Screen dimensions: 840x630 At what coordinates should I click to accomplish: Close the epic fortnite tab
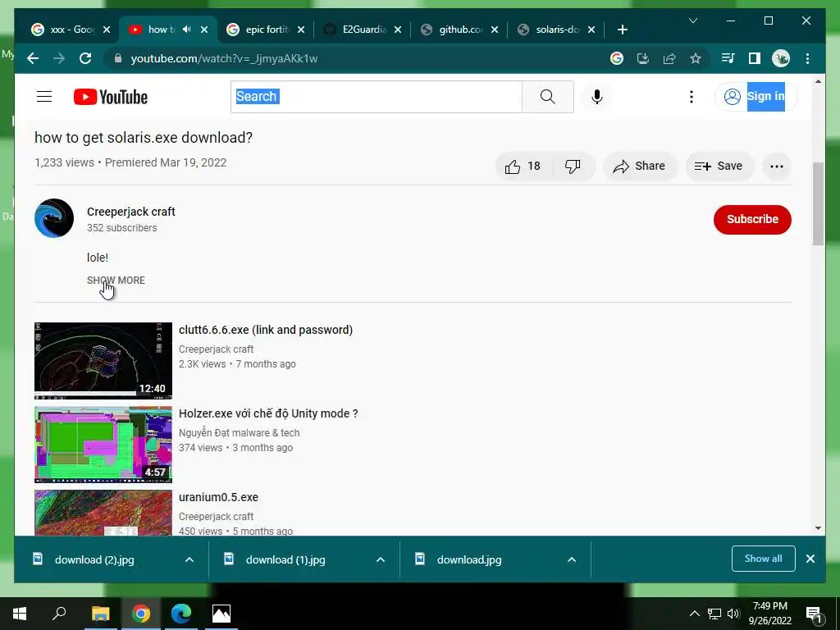click(301, 30)
